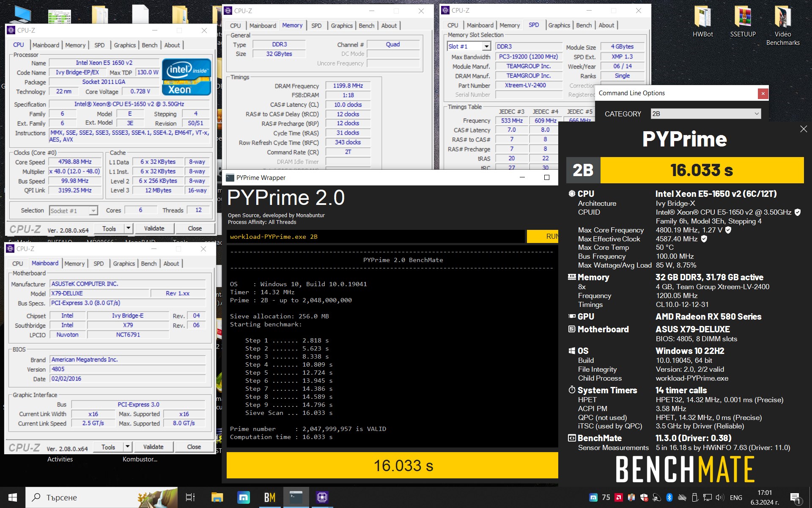This screenshot has height=508, width=812.
Task: Open the BenchMate BM taskbar icon
Action: [x=270, y=497]
